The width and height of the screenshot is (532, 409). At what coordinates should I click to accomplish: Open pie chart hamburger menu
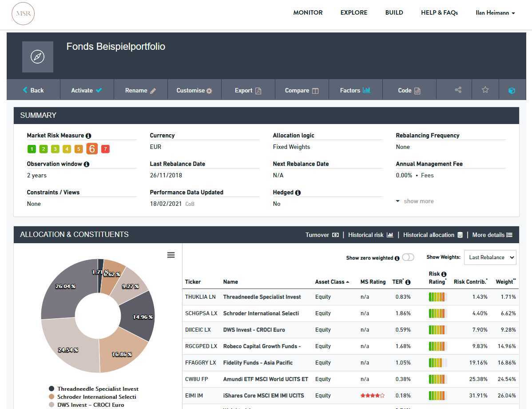click(171, 255)
